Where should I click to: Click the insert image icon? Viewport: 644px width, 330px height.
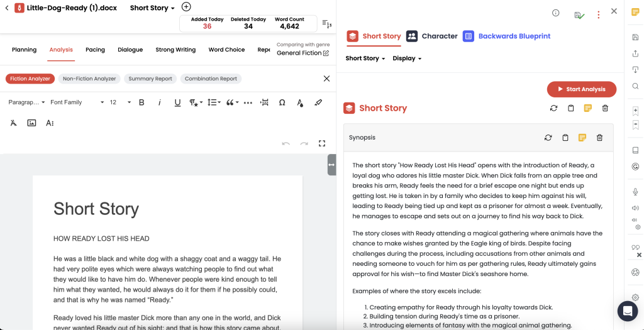(31, 123)
